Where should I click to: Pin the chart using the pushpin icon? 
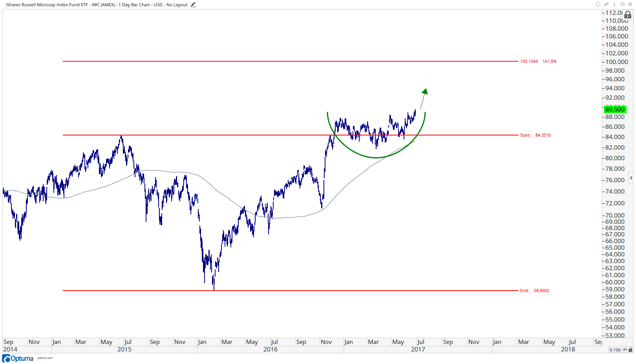606,4
